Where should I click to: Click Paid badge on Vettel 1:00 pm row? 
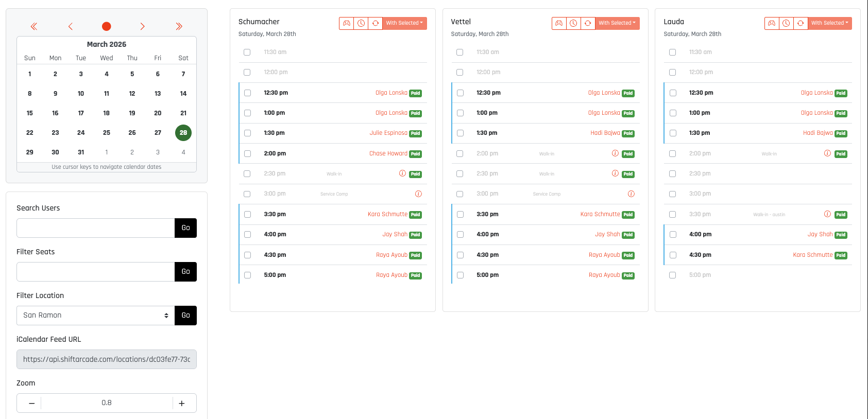click(628, 113)
